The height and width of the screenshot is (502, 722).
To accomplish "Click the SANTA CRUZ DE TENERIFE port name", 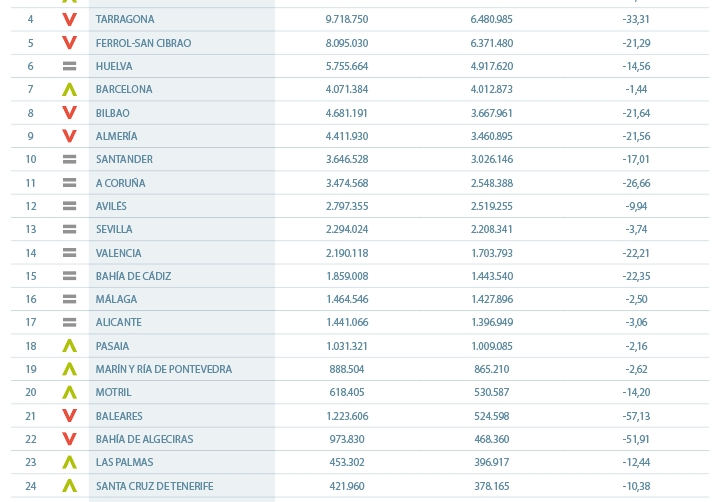I will coord(155,486).
